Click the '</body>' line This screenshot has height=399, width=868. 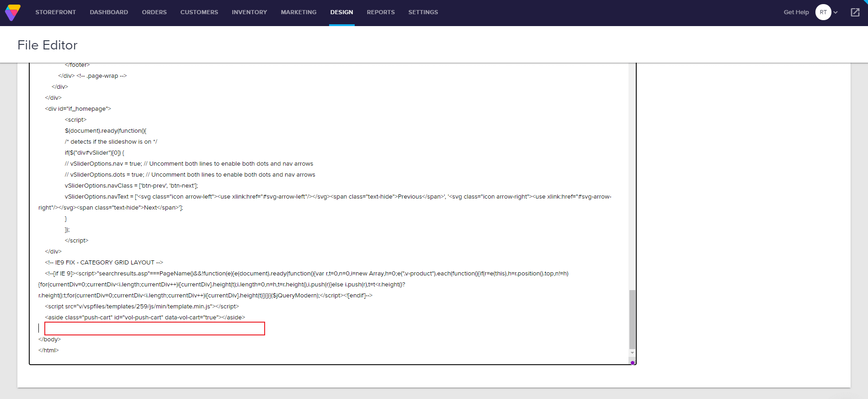49,340
